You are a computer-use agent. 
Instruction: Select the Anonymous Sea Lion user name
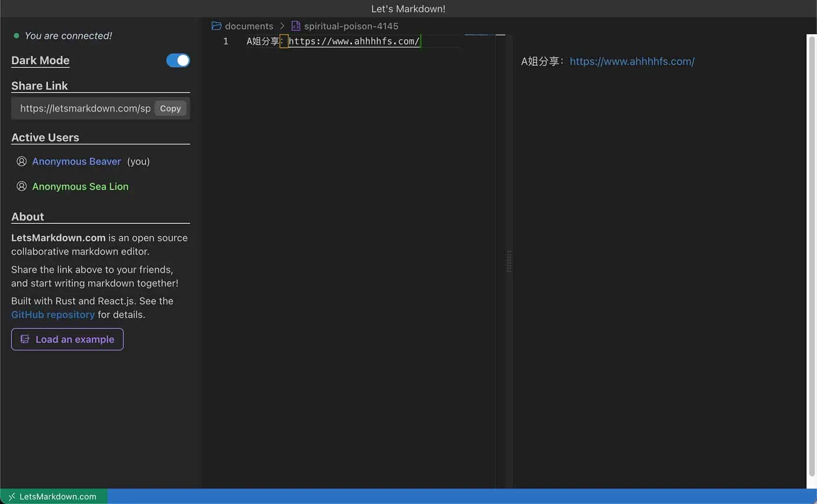click(80, 187)
